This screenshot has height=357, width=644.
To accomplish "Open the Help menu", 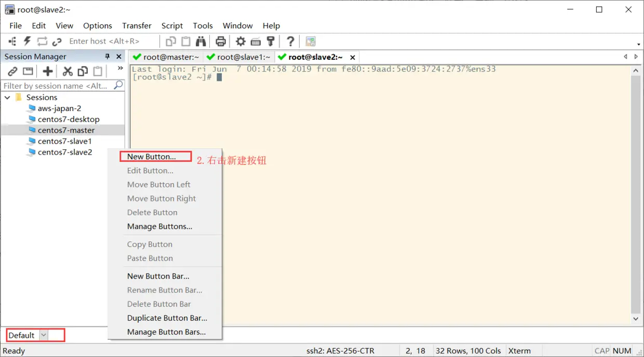I will [x=271, y=25].
